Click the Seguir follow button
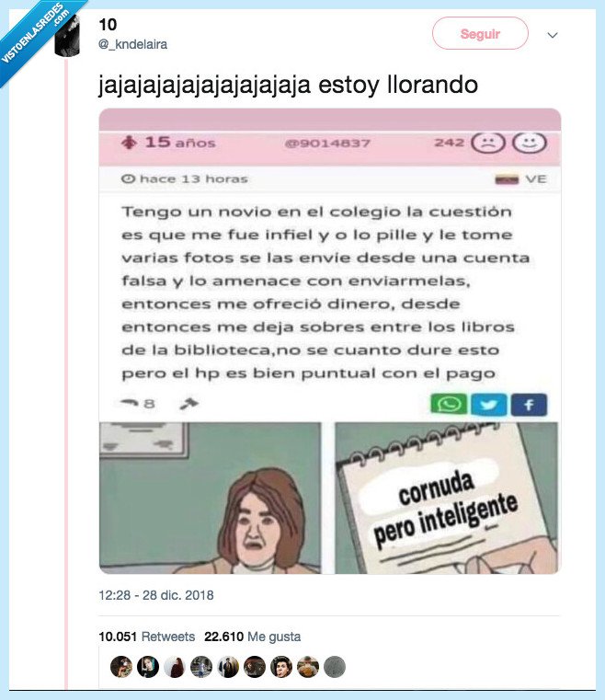Screen dimensions: 605x700 [x=480, y=33]
